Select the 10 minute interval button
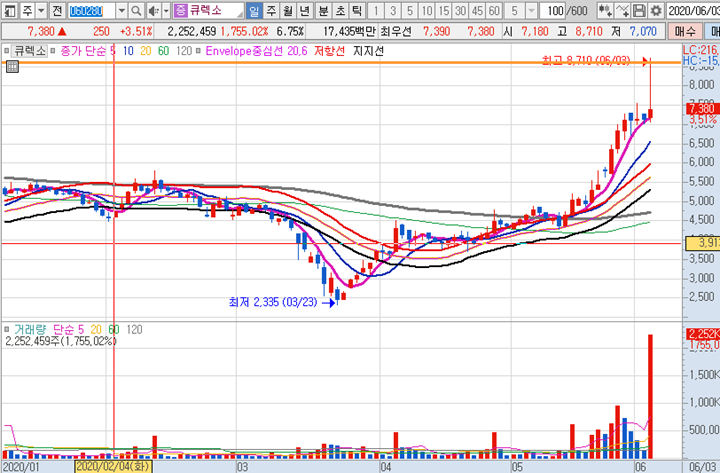 (x=427, y=10)
